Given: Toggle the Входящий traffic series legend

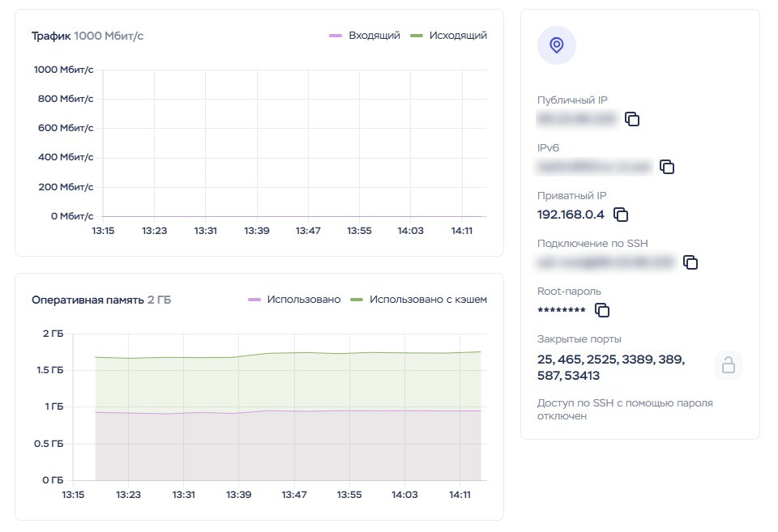Looking at the screenshot, I should (x=365, y=35).
